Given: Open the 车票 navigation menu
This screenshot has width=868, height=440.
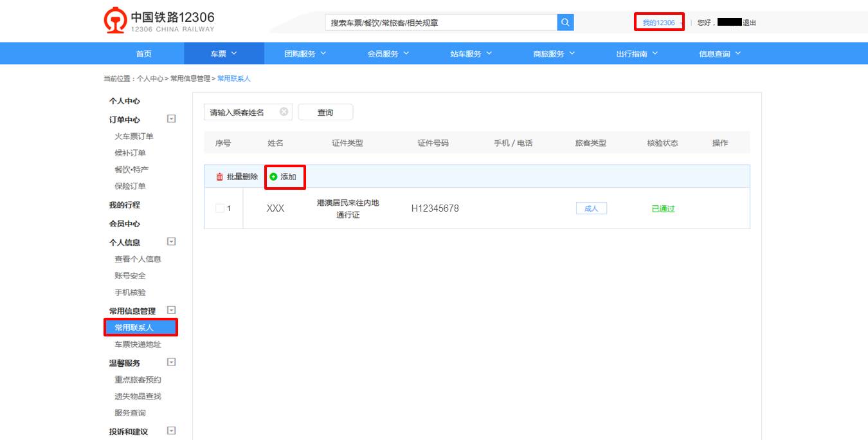Looking at the screenshot, I should (x=224, y=54).
